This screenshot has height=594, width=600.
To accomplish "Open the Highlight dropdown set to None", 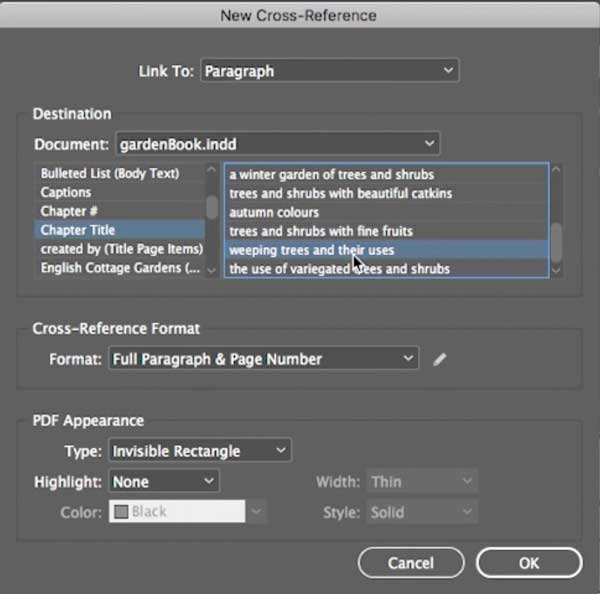I will point(164,482).
